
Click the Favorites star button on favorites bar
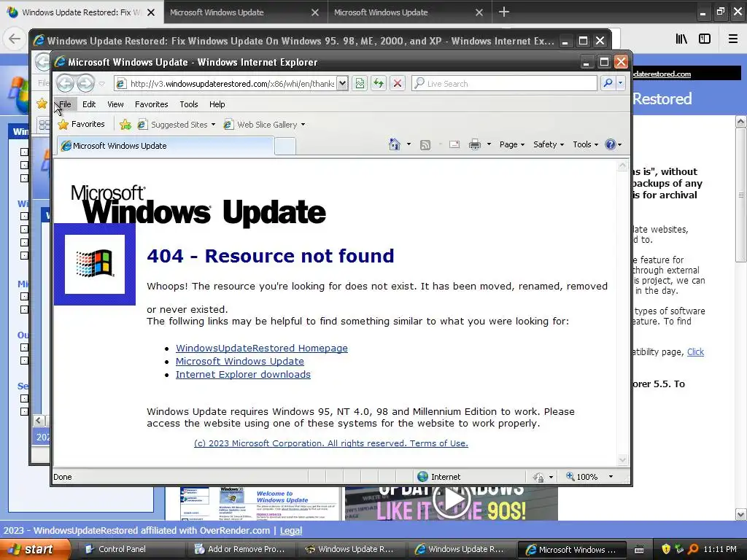tap(81, 124)
